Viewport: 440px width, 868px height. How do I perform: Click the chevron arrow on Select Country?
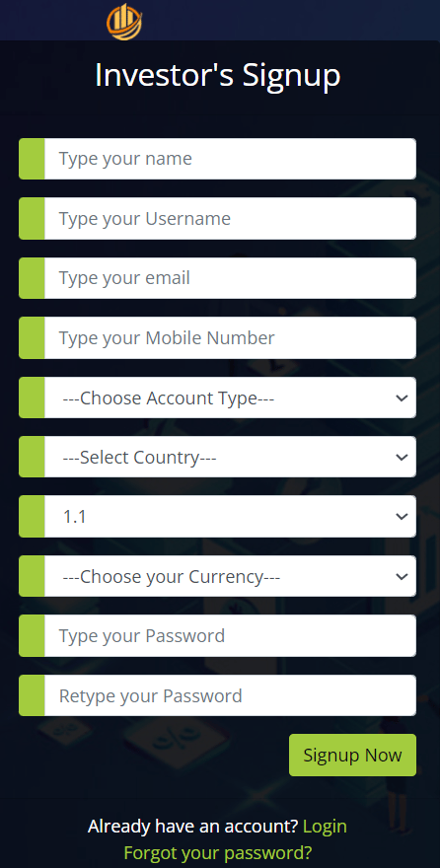[x=403, y=458]
